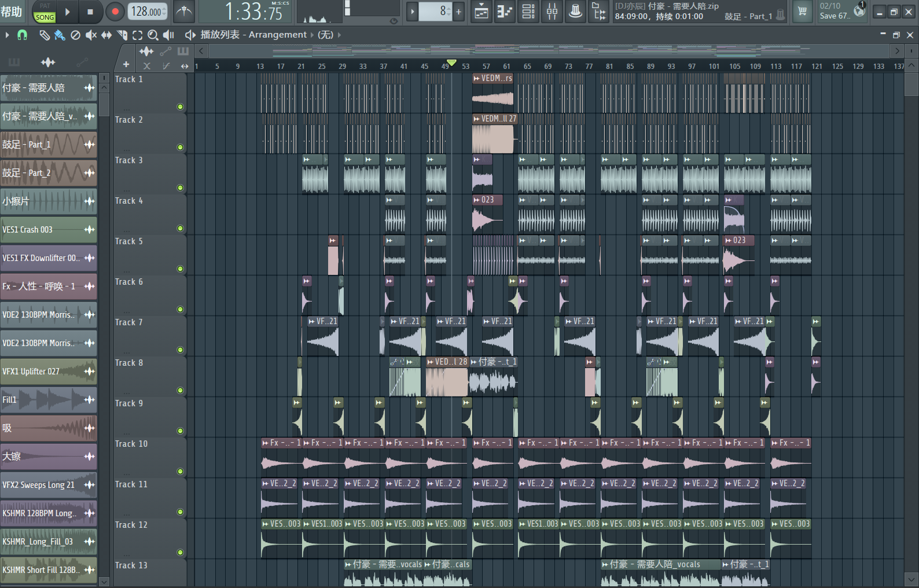Toggle the metronome

[x=183, y=12]
